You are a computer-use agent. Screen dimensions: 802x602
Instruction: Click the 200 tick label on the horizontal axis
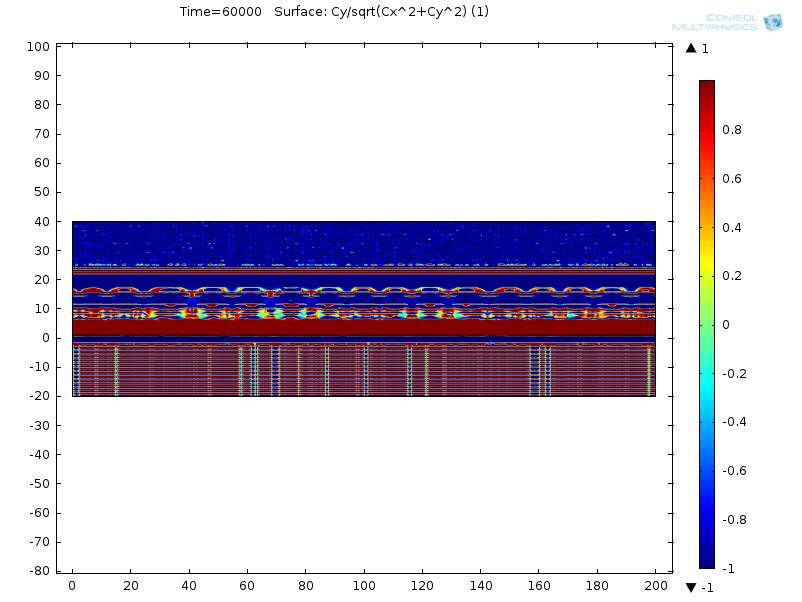(655, 585)
